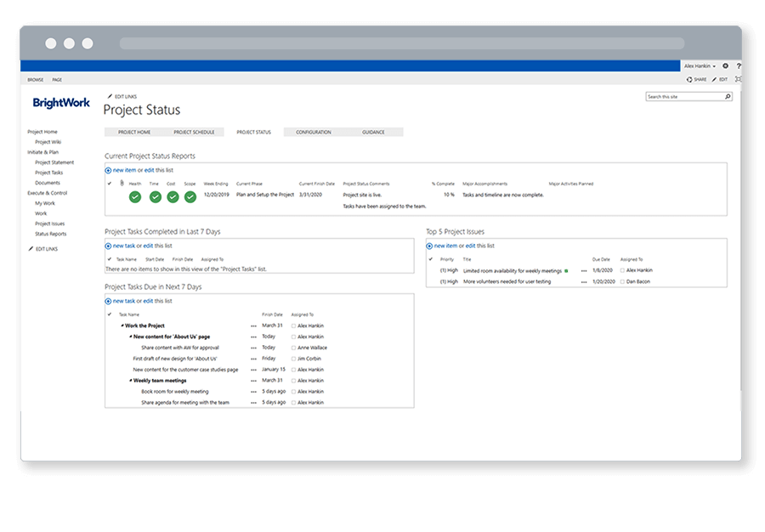Open ellipsis menu for 'Work the Project' task
Screen dimensions: 765x532
point(253,325)
